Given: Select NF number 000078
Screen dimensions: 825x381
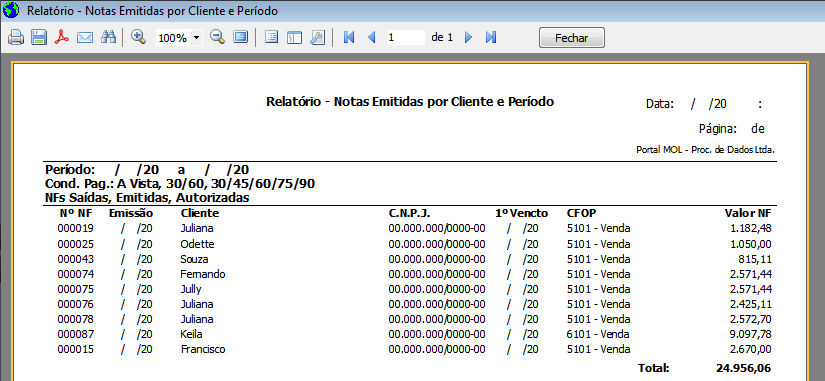Looking at the screenshot, I should click(x=75, y=319).
